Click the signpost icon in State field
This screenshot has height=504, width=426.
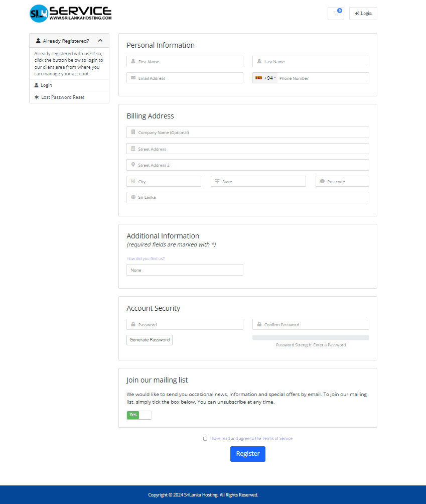[217, 181]
